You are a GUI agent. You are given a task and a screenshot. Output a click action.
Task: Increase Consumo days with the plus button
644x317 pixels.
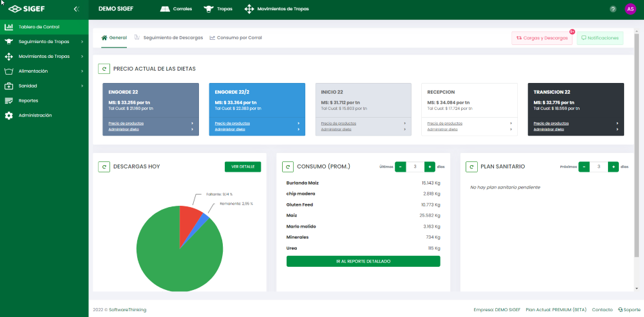[x=430, y=167]
